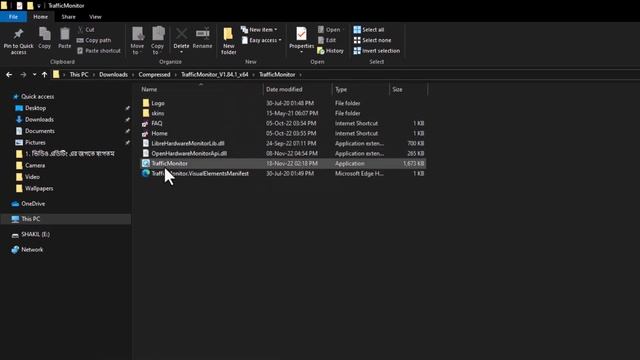Go up one folder level
The image size is (640, 360).
(44, 75)
